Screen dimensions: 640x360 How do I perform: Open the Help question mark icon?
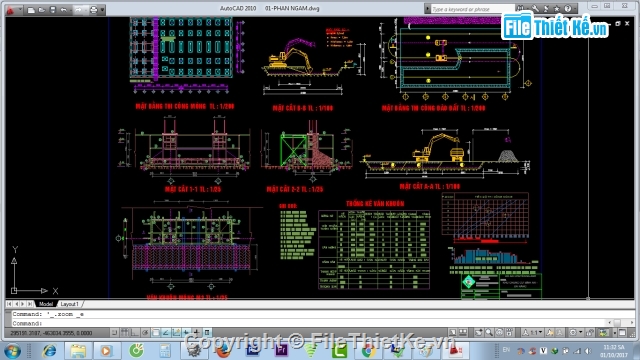568,9
